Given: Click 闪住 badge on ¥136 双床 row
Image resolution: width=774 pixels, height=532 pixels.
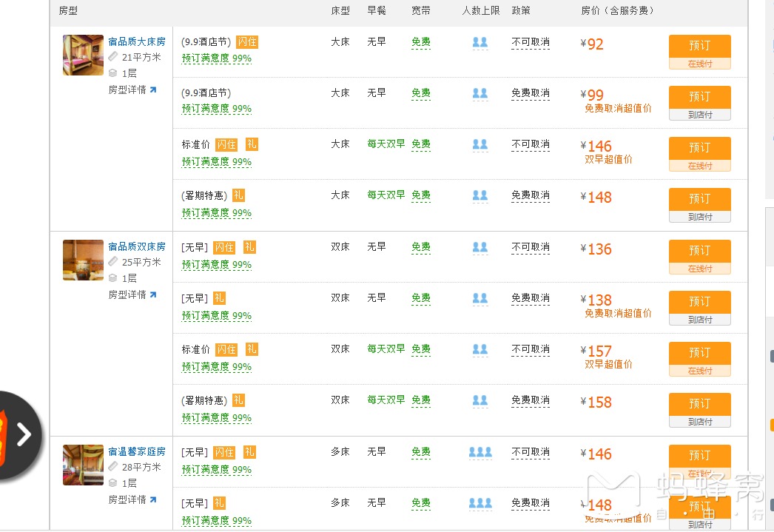Looking at the screenshot, I should tap(224, 247).
